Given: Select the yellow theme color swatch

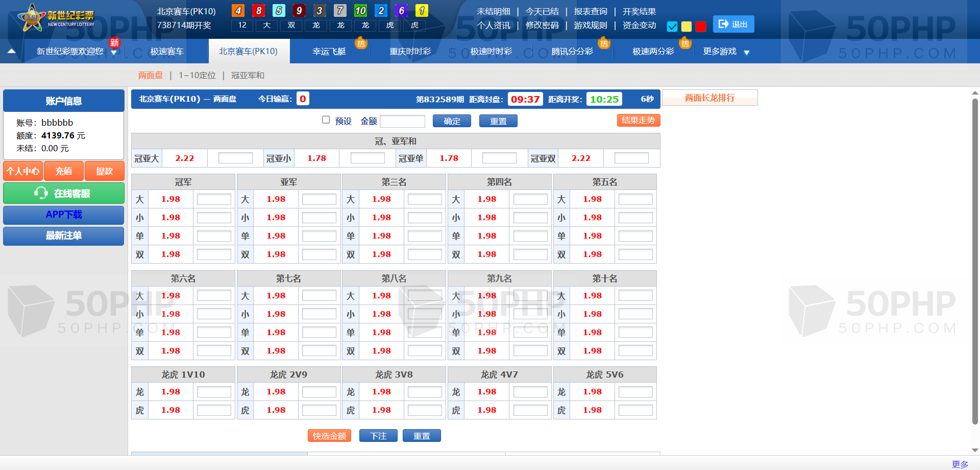Looking at the screenshot, I should [687, 27].
